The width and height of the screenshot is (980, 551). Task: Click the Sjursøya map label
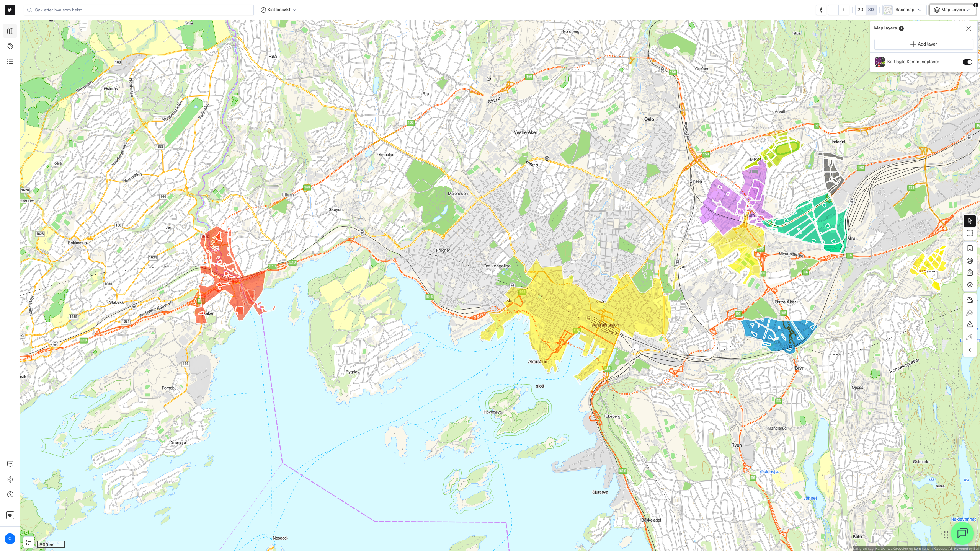(x=600, y=492)
